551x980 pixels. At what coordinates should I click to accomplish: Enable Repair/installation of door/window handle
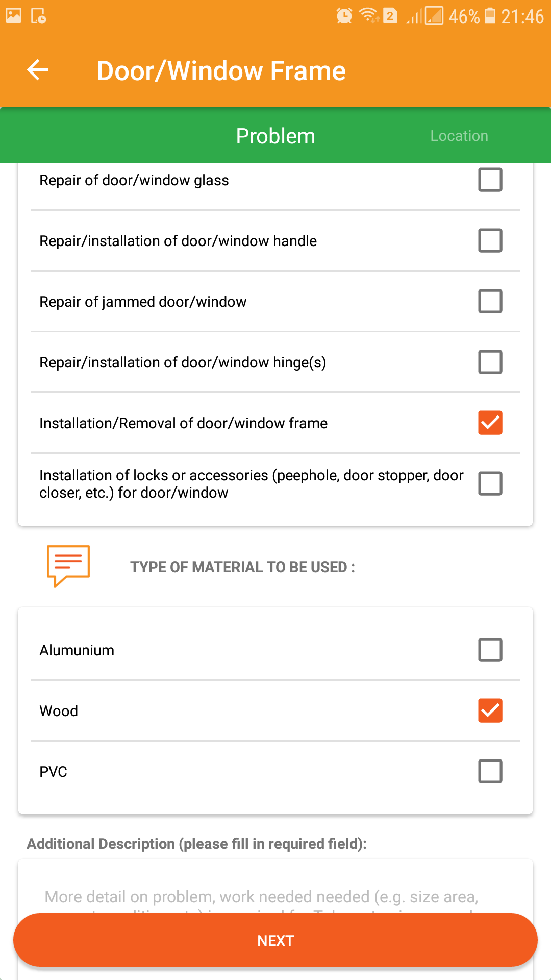pyautogui.click(x=490, y=240)
